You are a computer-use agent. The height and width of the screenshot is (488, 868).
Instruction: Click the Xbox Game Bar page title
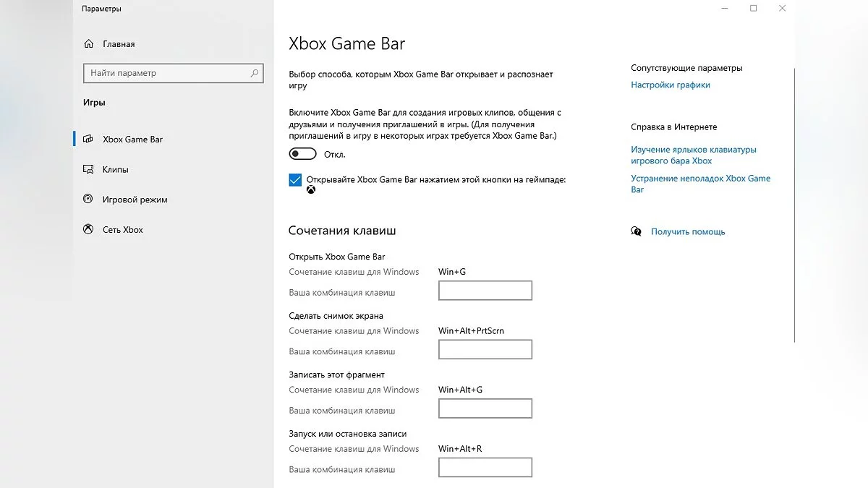[x=347, y=44]
